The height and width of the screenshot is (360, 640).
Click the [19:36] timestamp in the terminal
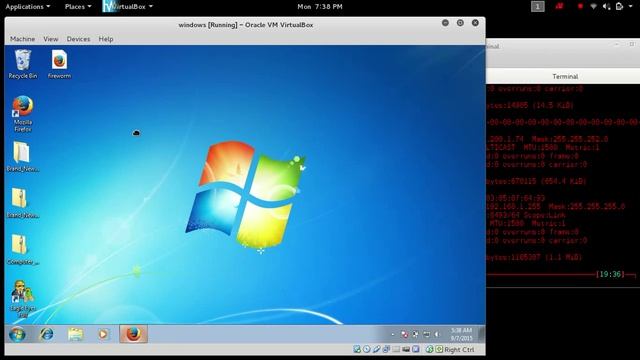[x=610, y=274]
